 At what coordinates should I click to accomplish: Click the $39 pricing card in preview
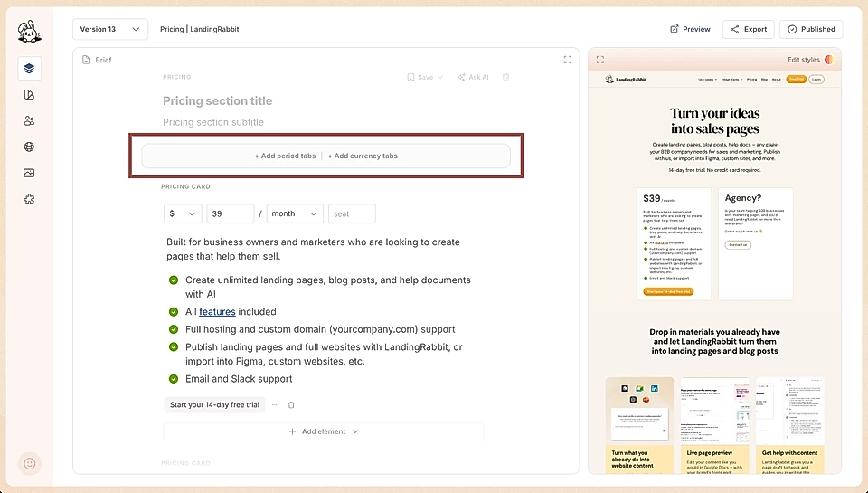pyautogui.click(x=674, y=243)
